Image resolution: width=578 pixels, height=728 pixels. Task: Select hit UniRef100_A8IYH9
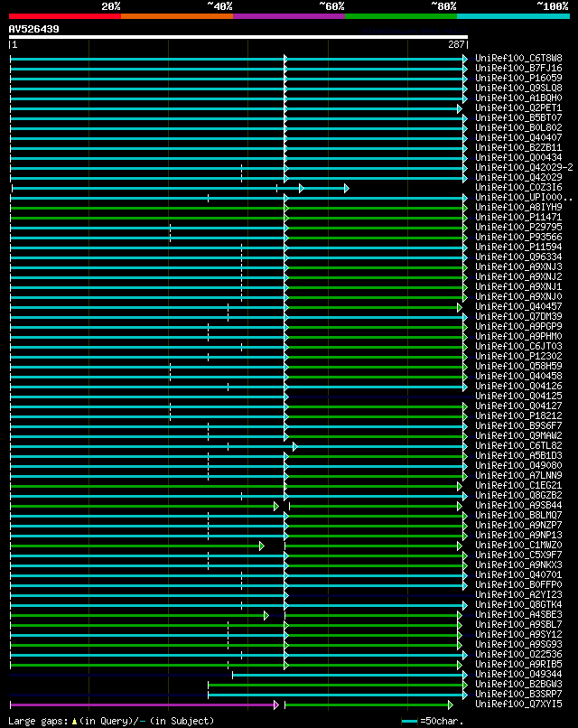pyautogui.click(x=518, y=208)
